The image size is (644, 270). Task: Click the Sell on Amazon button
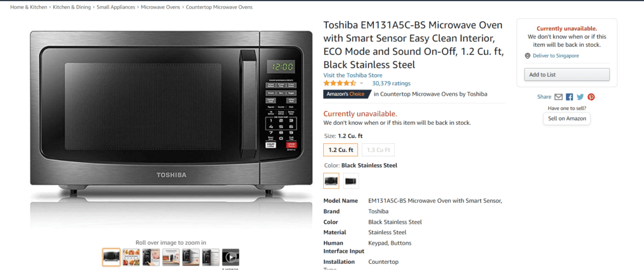[x=567, y=119]
